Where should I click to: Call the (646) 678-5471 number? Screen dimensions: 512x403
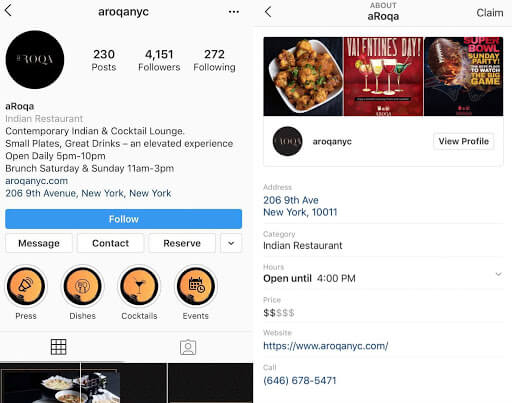click(300, 380)
